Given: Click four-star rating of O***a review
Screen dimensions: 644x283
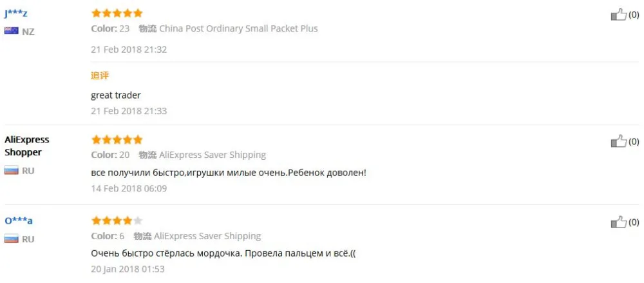Looking at the screenshot, I should [117, 221].
